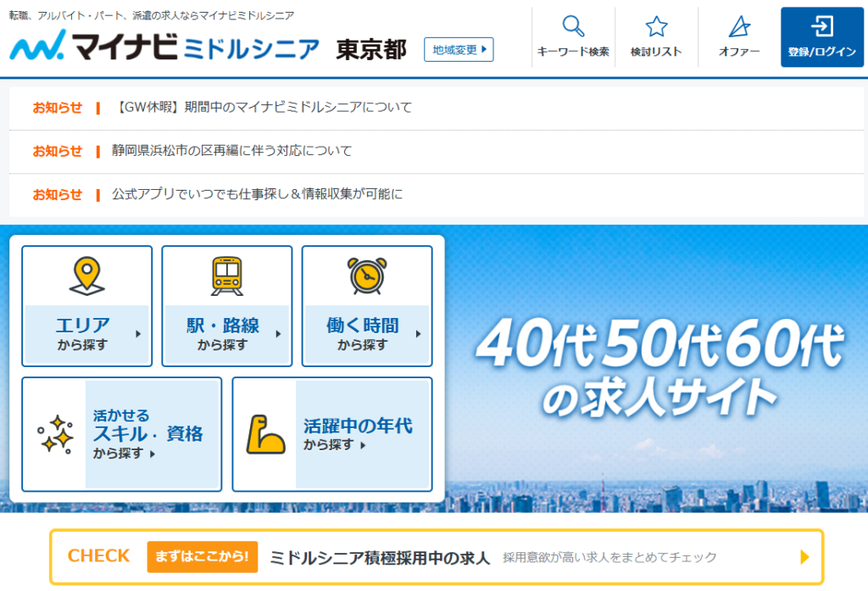Open the star 検討リスト icon
The height and width of the screenshot is (591, 868).
656,27
